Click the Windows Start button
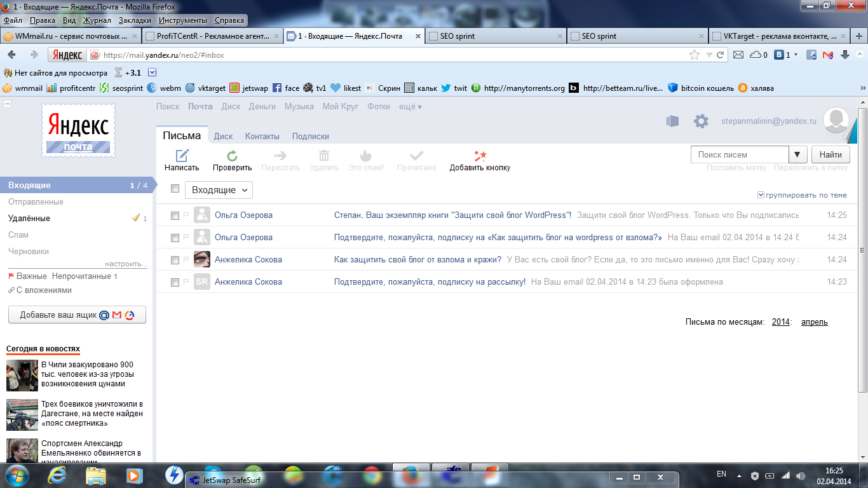Viewport: 868px width, 488px height. (17, 475)
